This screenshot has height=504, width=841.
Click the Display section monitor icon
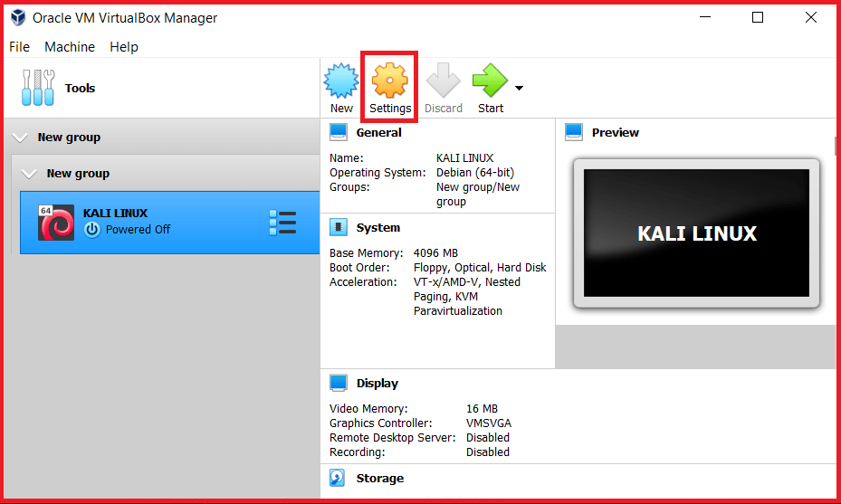point(339,383)
